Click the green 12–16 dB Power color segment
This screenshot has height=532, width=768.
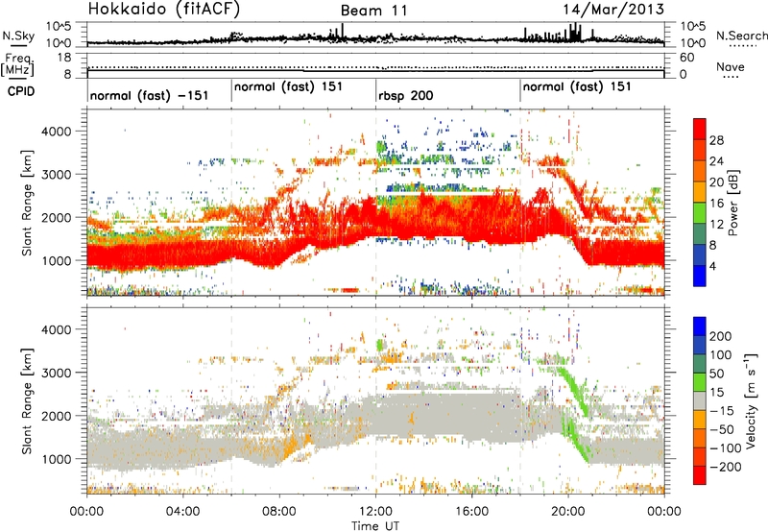click(700, 213)
